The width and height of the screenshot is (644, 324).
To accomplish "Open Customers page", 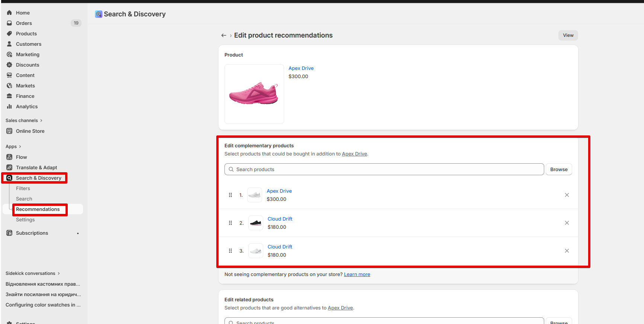I will (29, 44).
